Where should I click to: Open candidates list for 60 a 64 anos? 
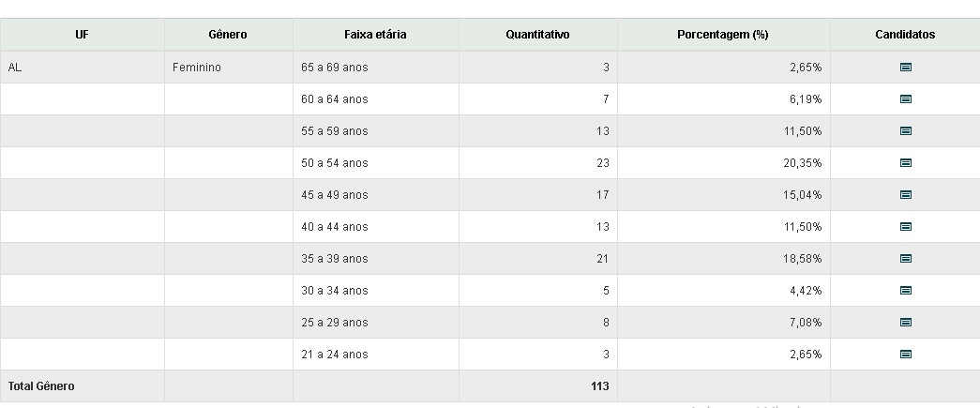tap(906, 99)
